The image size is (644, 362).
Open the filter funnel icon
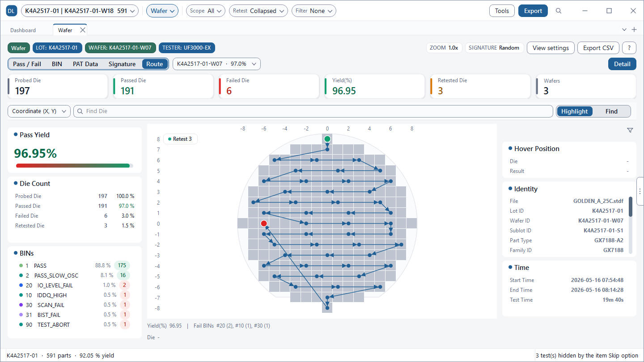point(630,130)
